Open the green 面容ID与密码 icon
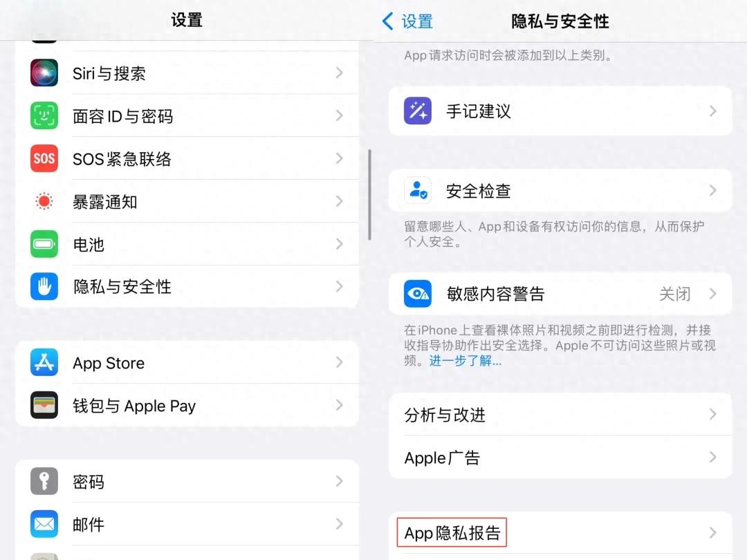This screenshot has width=747, height=560. 44,115
